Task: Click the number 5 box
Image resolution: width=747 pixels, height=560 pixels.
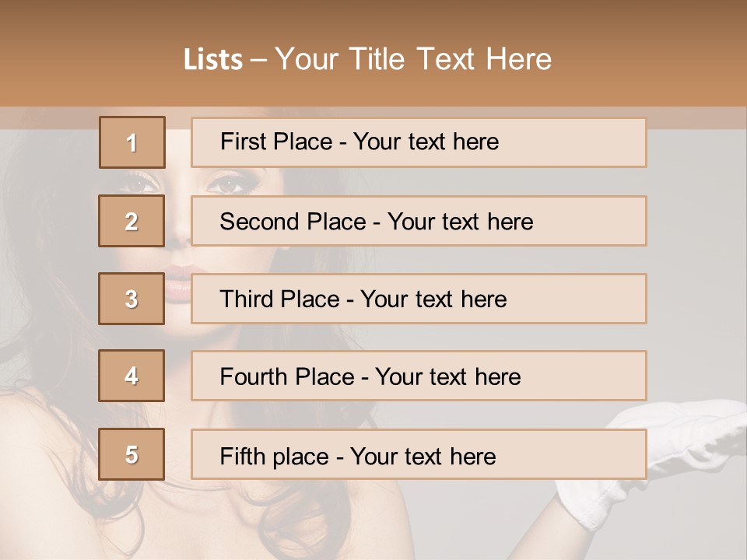Action: pyautogui.click(x=132, y=454)
